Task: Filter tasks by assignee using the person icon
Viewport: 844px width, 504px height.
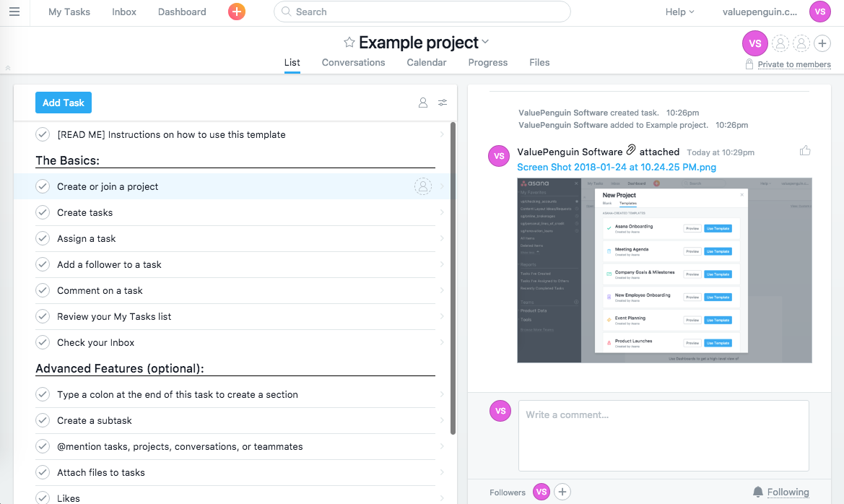Action: click(423, 103)
